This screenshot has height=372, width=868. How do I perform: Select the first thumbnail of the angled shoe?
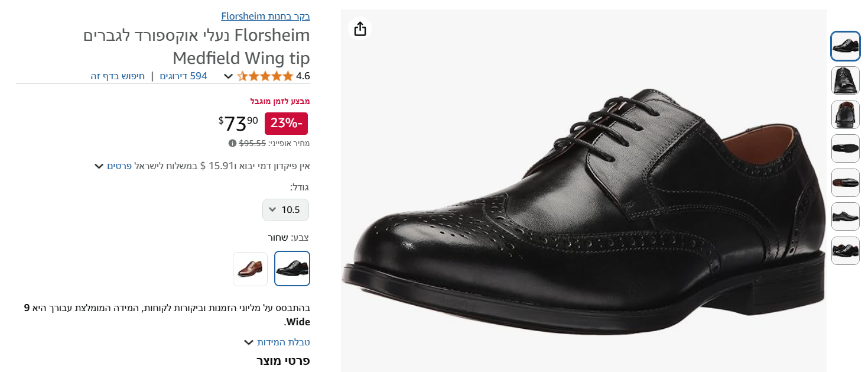[845, 46]
